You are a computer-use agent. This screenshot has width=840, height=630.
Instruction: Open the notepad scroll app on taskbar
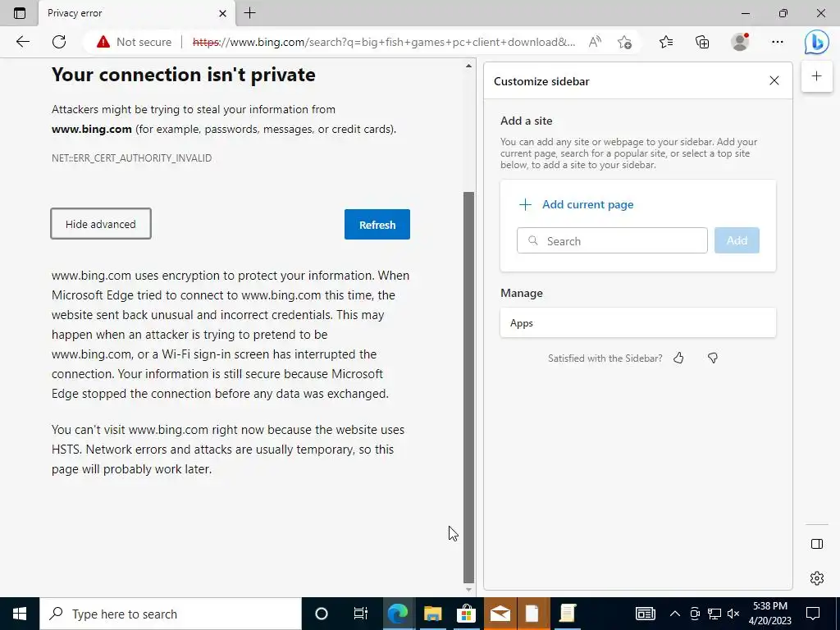[567, 614]
